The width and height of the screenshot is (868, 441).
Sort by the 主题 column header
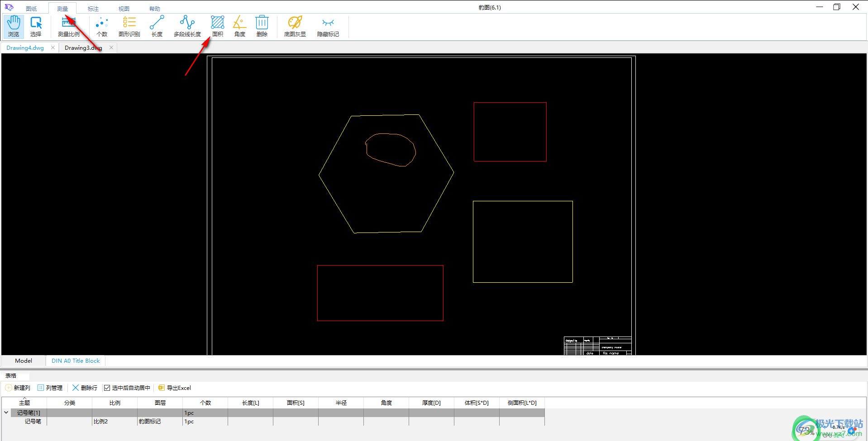pyautogui.click(x=24, y=403)
